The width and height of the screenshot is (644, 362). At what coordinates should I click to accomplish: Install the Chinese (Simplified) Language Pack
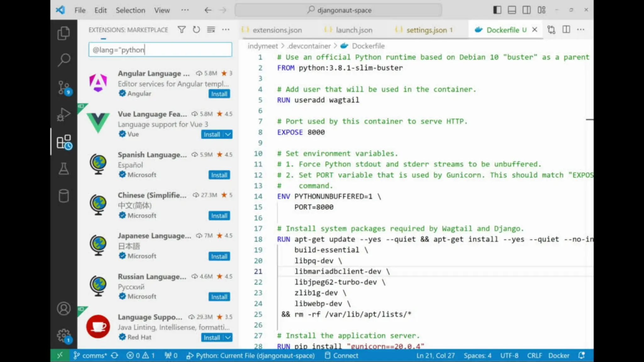tap(219, 216)
